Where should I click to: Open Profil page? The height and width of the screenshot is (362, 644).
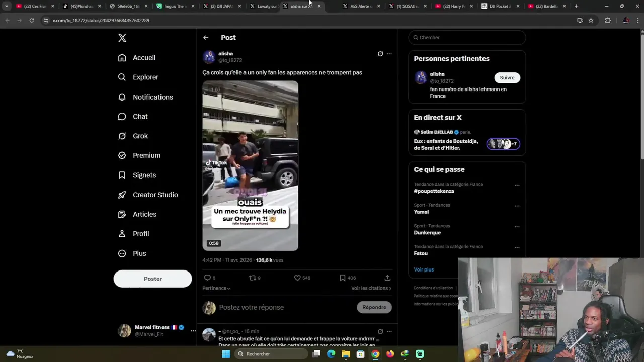133,234
